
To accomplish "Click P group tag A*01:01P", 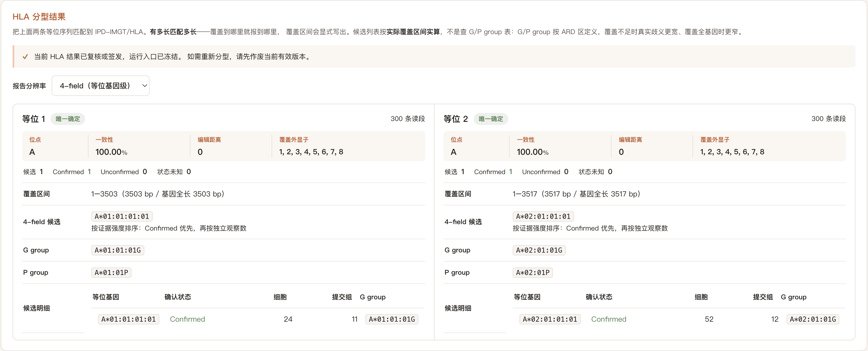I will coord(111,272).
